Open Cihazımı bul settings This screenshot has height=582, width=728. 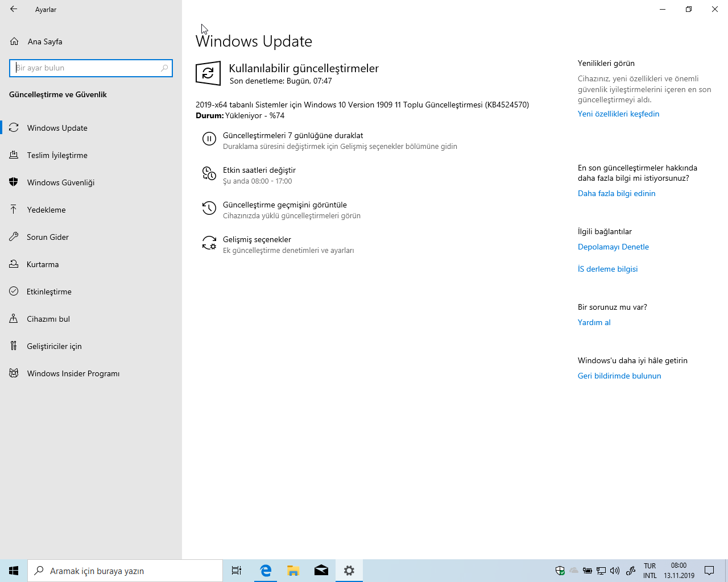click(91, 319)
